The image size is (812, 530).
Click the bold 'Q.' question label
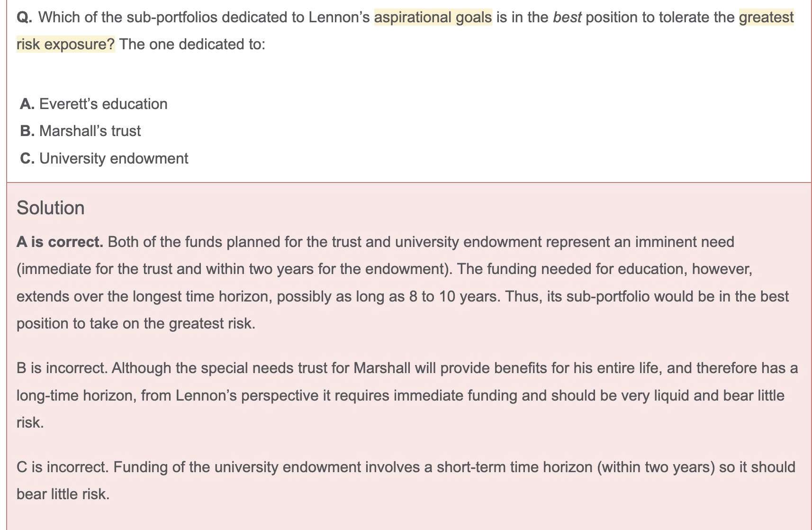[x=24, y=17]
